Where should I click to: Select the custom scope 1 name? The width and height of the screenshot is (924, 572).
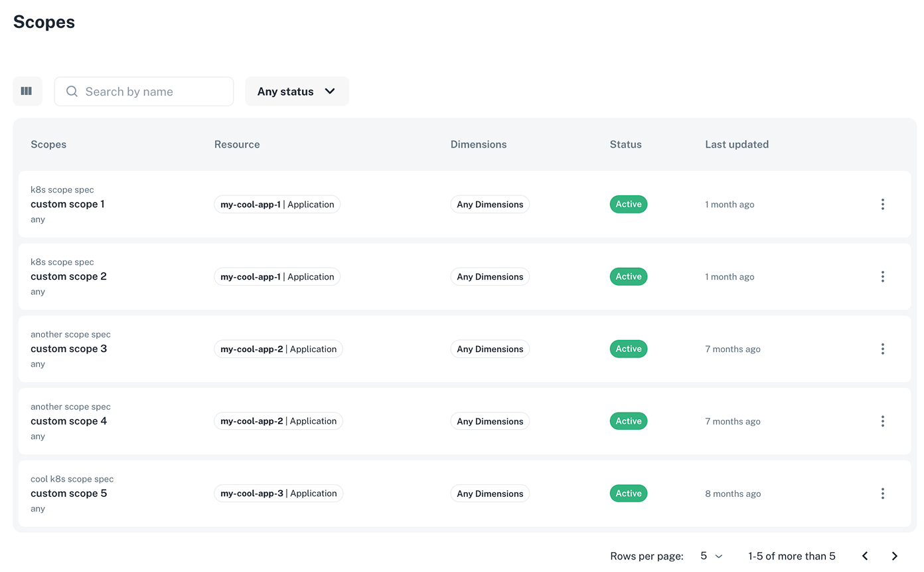coord(67,204)
